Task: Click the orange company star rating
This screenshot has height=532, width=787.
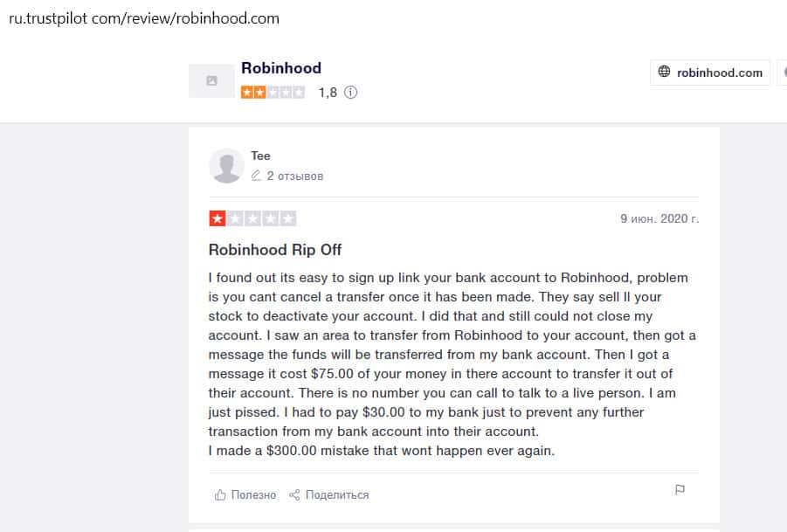Action: [273, 93]
